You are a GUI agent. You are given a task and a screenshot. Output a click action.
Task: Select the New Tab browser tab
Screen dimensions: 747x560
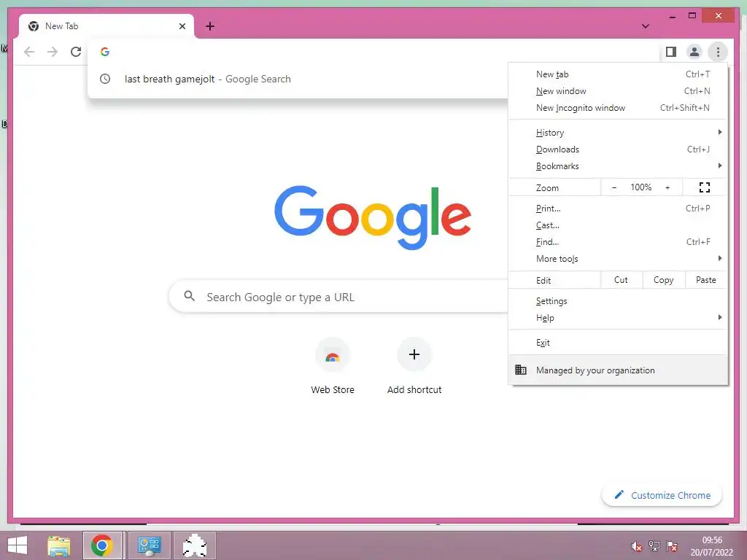[x=107, y=26]
